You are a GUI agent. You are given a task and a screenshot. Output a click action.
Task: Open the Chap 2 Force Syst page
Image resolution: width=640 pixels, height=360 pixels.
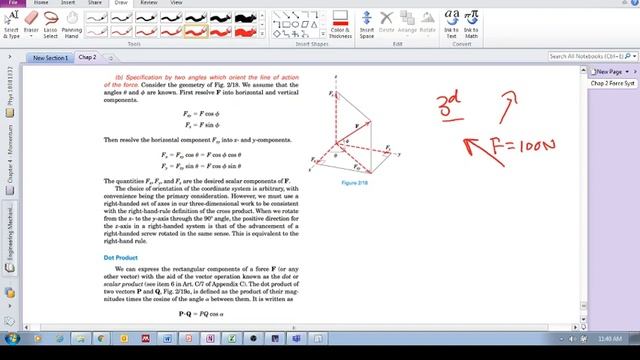coord(612,83)
